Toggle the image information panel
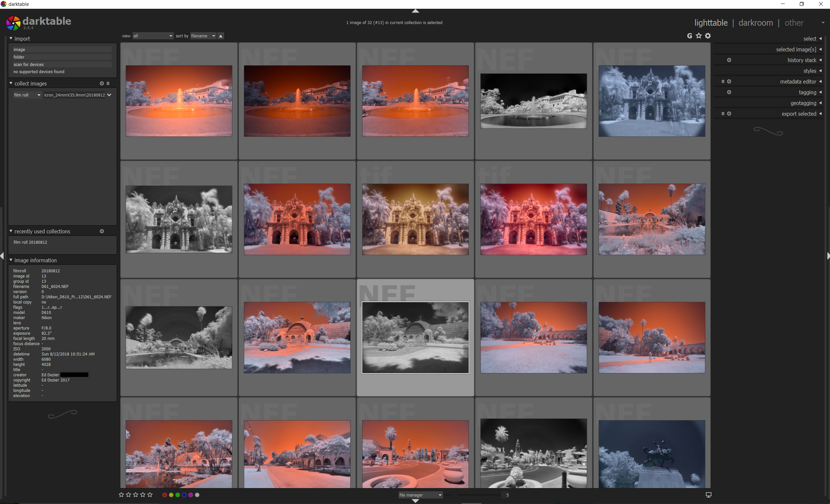 pyautogui.click(x=11, y=260)
